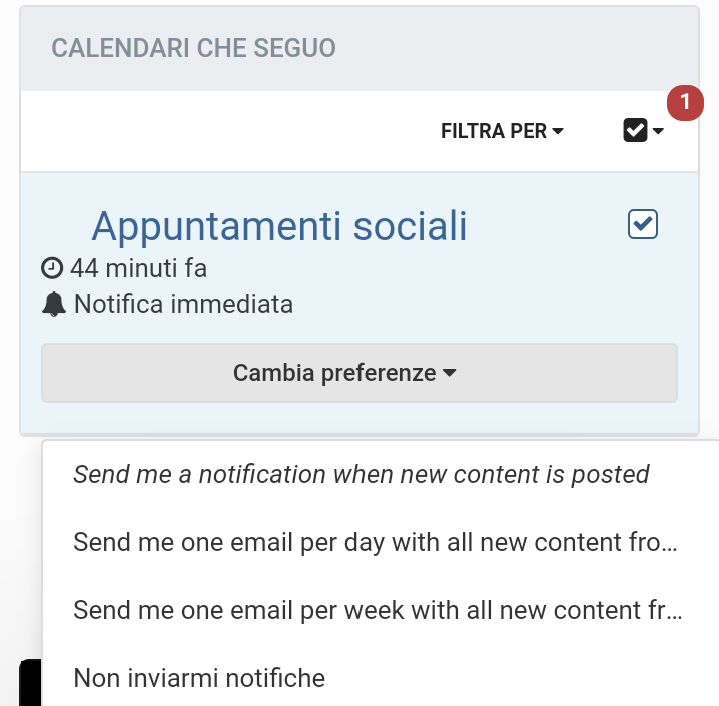Click the black checkmark bulk-select icon
This screenshot has width=719, height=706.
point(635,130)
